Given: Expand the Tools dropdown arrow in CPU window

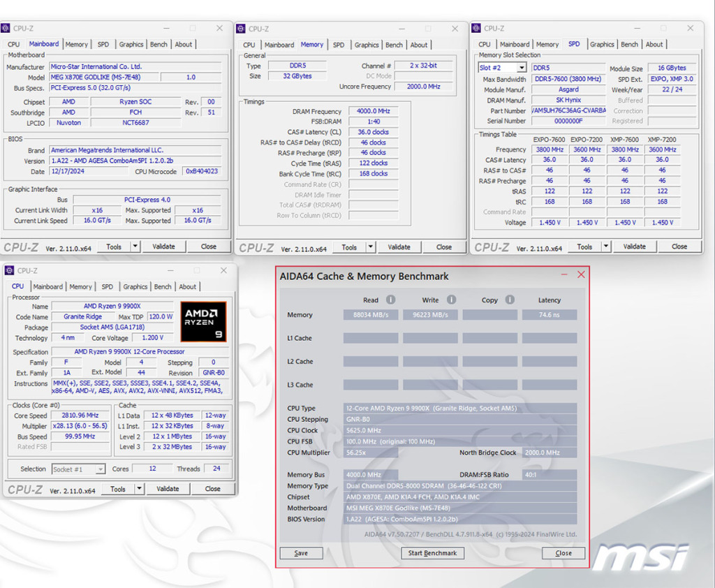Looking at the screenshot, I should pyautogui.click(x=139, y=489).
